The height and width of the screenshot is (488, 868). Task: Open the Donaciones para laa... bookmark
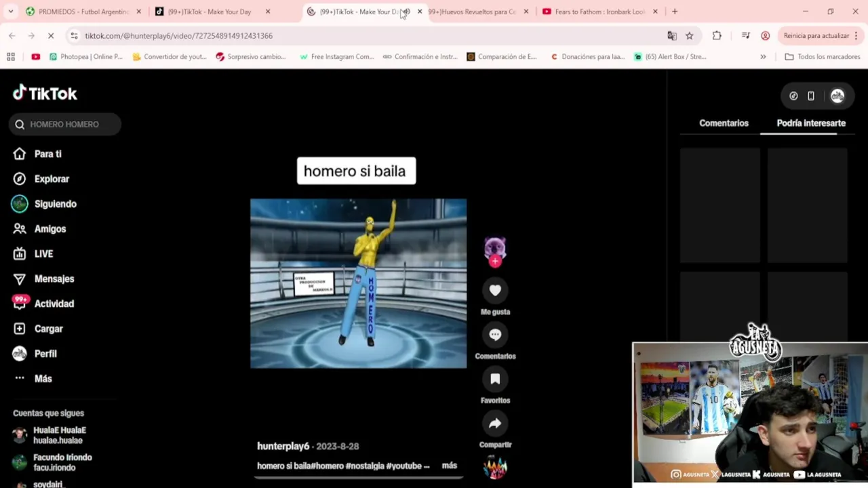[587, 57]
